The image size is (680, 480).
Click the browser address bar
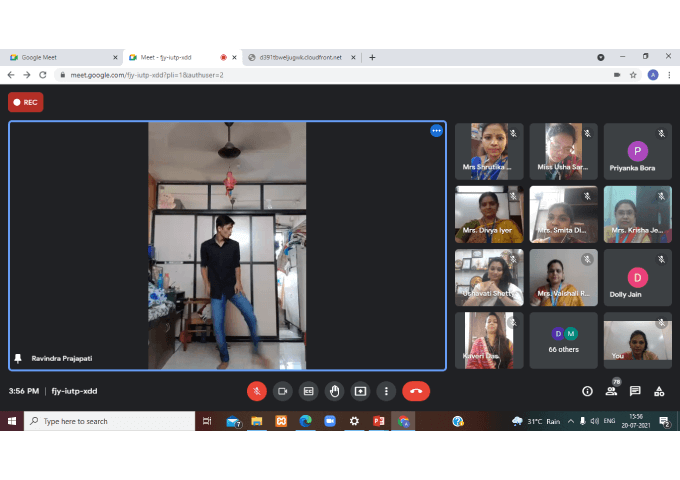(x=300, y=75)
